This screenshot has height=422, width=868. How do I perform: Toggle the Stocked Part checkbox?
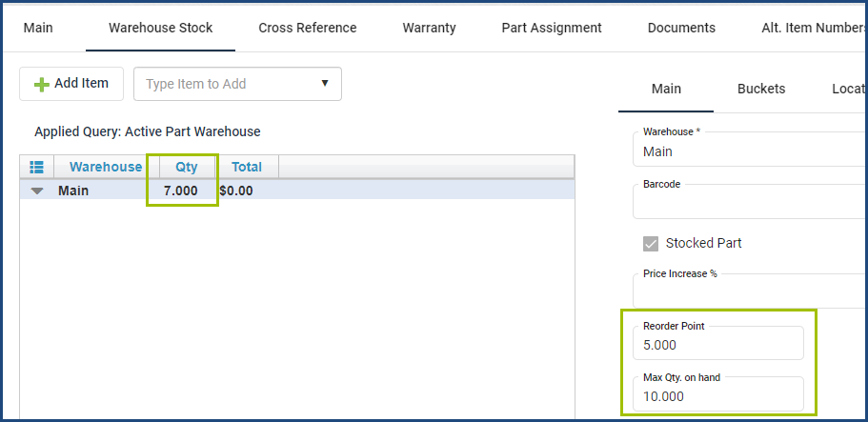[x=651, y=244]
